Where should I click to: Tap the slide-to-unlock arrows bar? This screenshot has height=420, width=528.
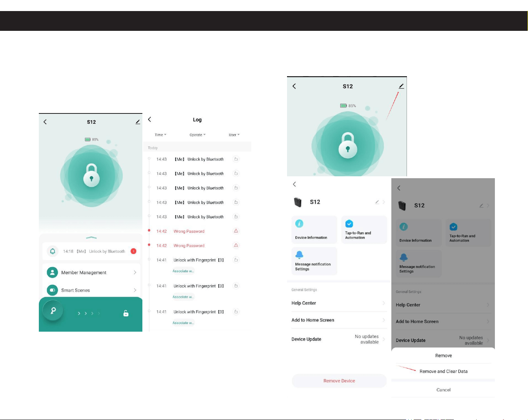89,313
